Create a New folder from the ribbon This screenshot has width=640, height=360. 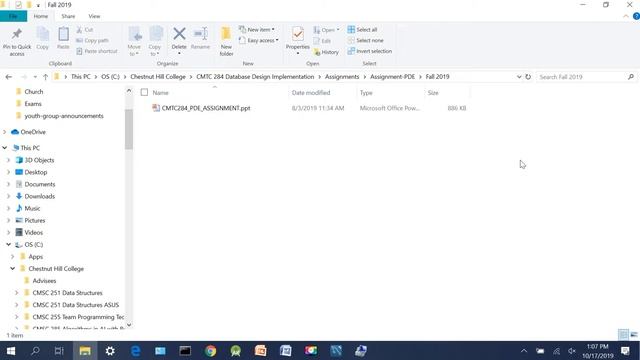coord(226,41)
